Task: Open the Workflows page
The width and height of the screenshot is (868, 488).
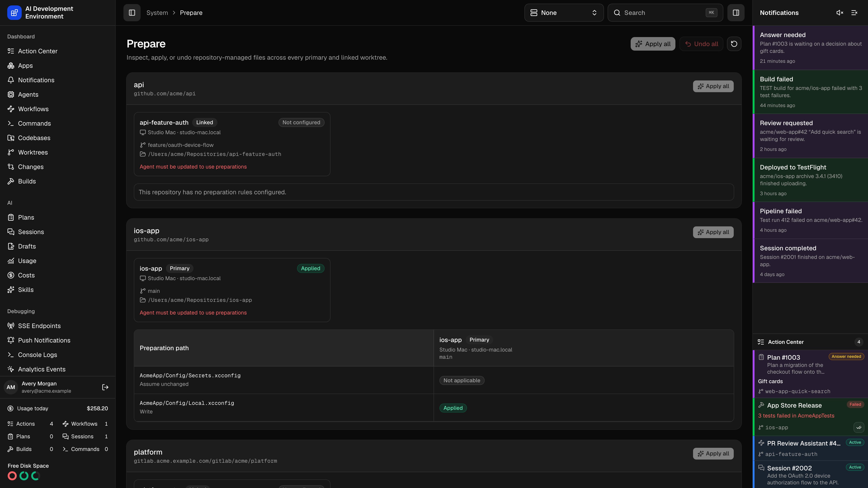Action: [58, 109]
